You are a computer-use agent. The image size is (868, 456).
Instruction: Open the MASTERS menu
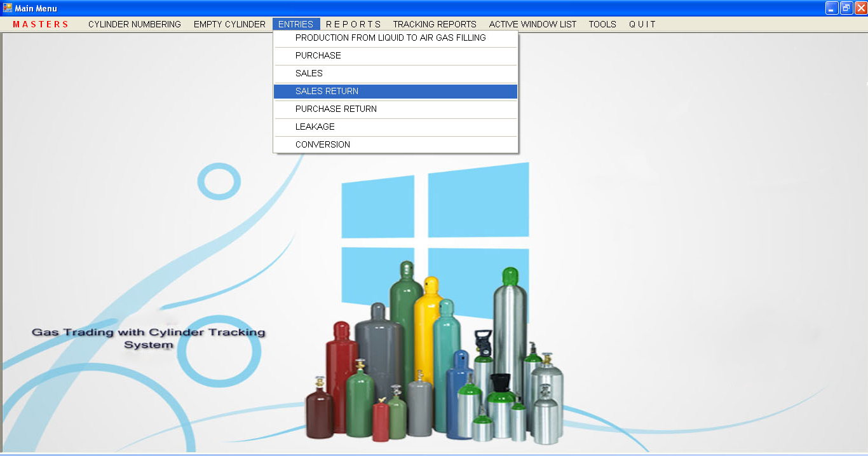pos(41,24)
